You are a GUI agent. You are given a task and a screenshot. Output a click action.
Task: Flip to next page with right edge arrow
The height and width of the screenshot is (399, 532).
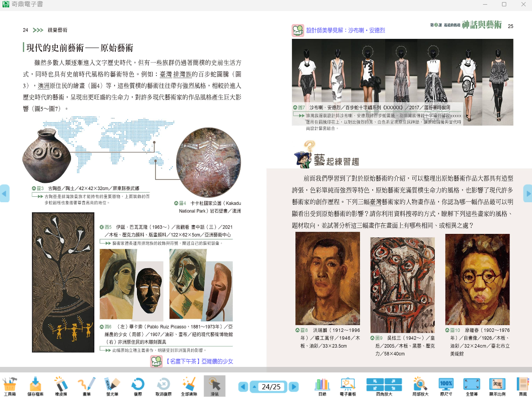(528, 193)
